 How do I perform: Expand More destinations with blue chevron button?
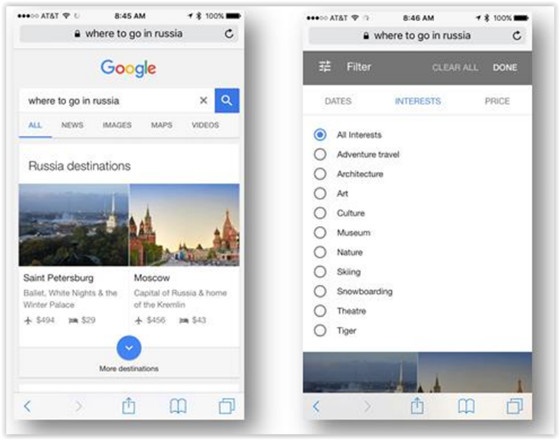coord(129,348)
